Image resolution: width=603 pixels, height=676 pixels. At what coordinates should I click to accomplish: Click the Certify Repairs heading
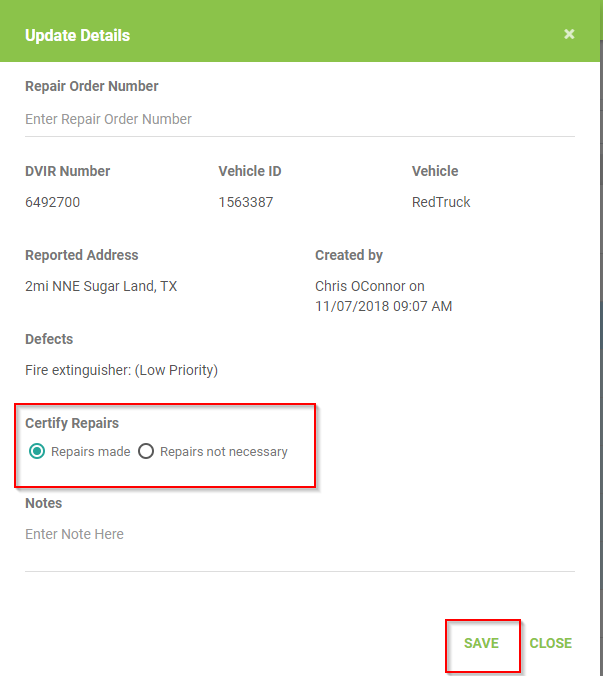click(72, 423)
